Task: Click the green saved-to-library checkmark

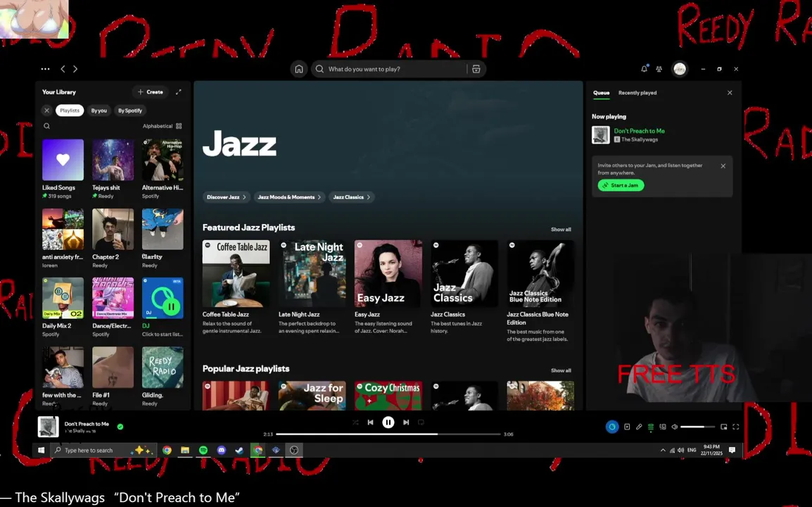Action: [120, 427]
